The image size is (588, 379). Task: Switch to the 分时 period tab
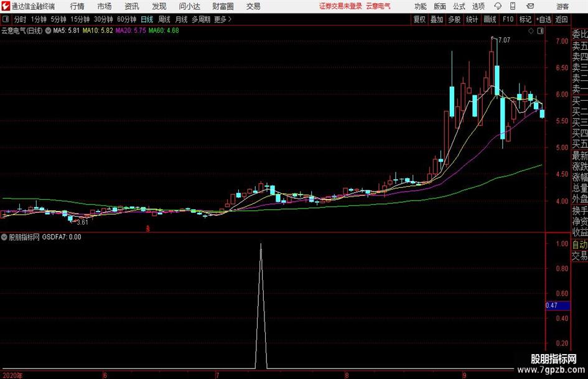coord(20,19)
